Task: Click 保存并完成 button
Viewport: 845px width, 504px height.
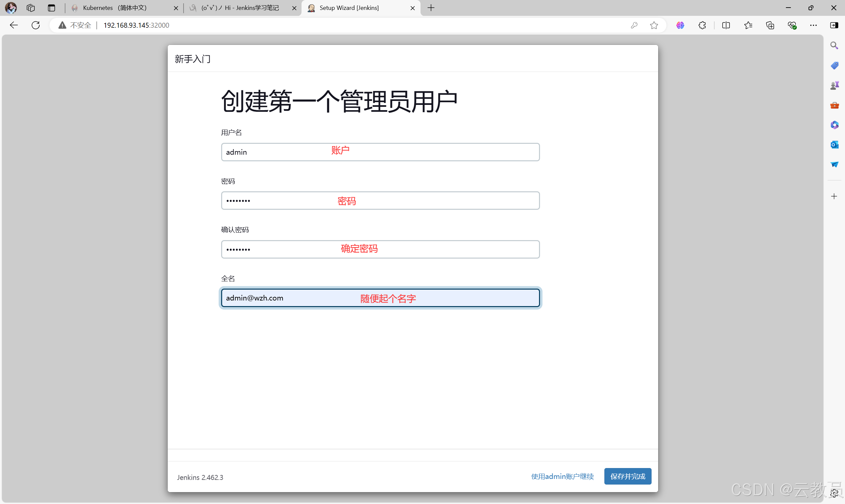Action: (627, 477)
